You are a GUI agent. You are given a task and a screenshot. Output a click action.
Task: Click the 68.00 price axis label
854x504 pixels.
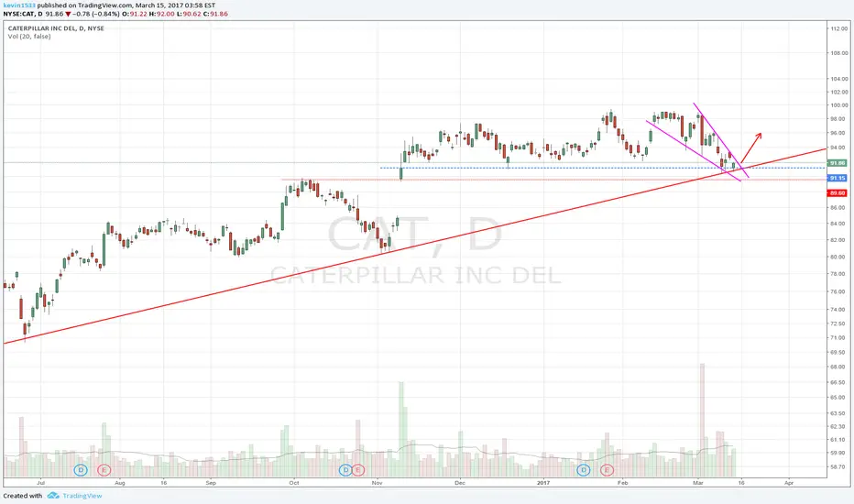pyautogui.click(x=839, y=367)
